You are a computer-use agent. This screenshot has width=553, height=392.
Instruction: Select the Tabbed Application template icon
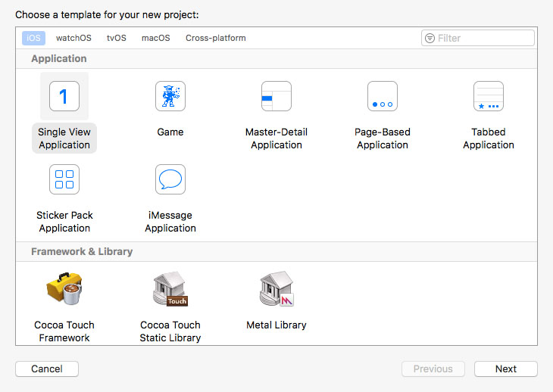pos(489,96)
